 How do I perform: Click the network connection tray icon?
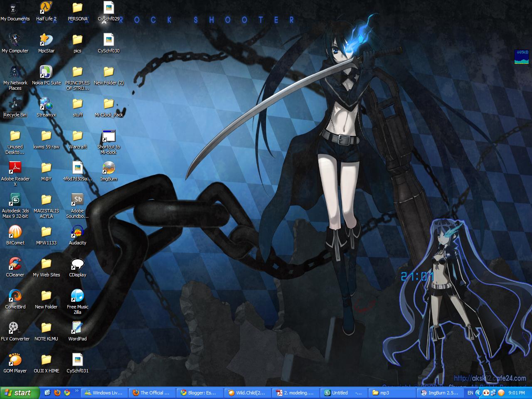coord(493,393)
